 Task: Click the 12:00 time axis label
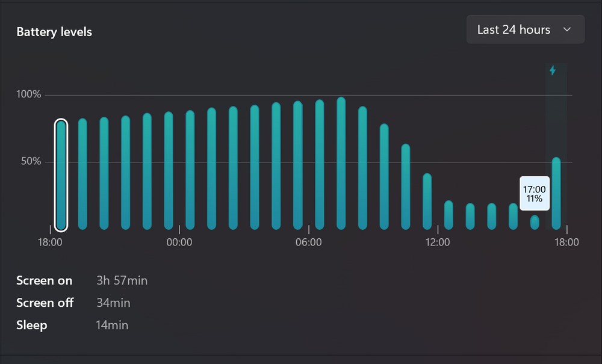click(438, 242)
